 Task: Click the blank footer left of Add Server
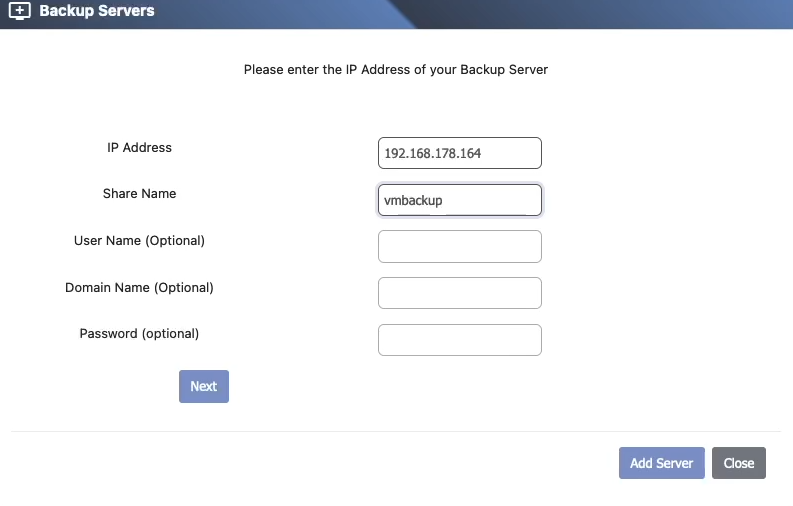[x=300, y=463]
